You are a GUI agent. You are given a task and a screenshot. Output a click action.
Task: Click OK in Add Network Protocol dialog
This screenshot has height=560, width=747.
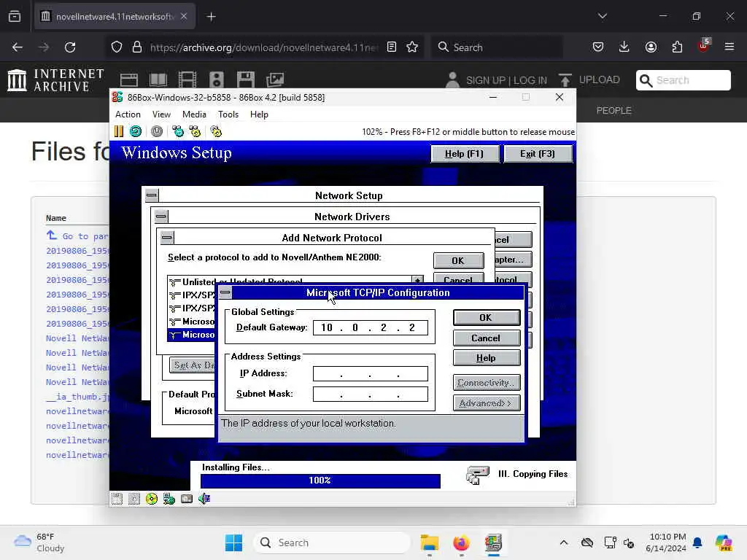(x=458, y=260)
